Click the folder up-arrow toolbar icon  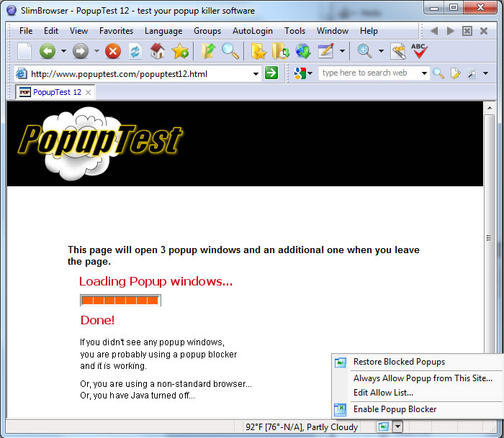(208, 51)
